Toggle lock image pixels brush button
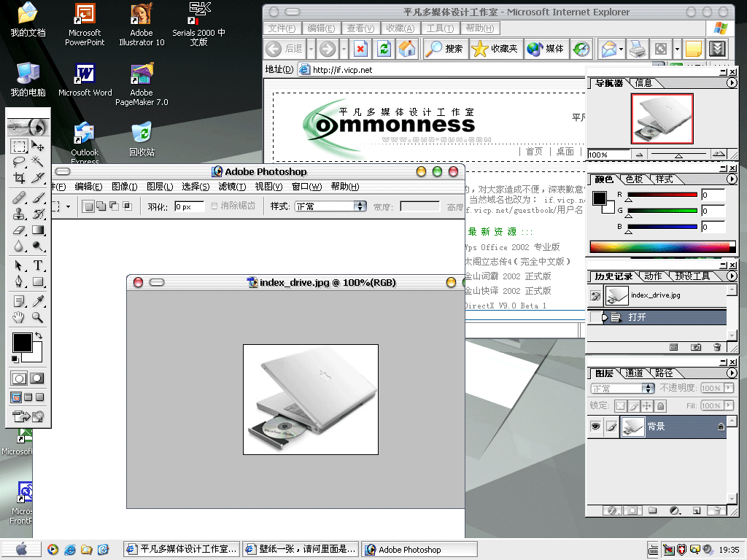The image size is (747, 560). pos(634,405)
